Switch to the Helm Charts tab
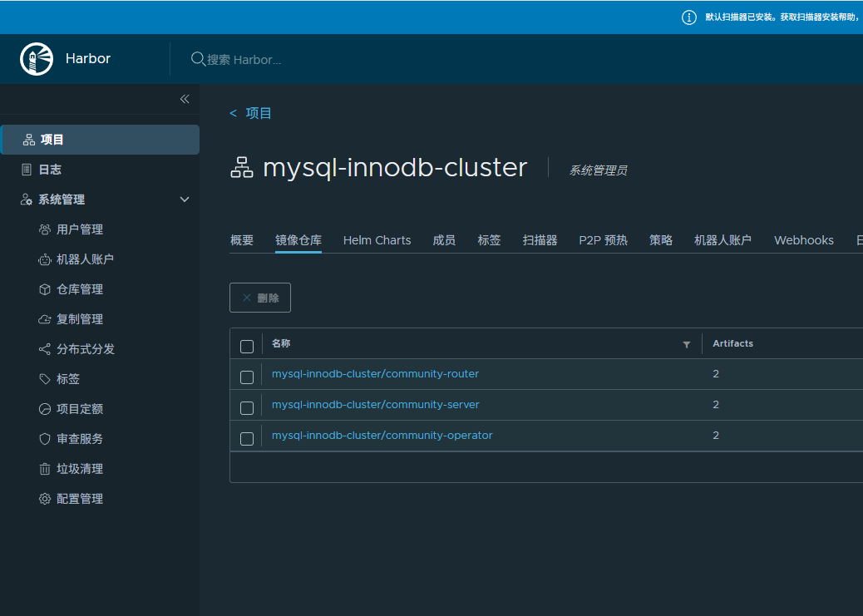 pyautogui.click(x=377, y=240)
